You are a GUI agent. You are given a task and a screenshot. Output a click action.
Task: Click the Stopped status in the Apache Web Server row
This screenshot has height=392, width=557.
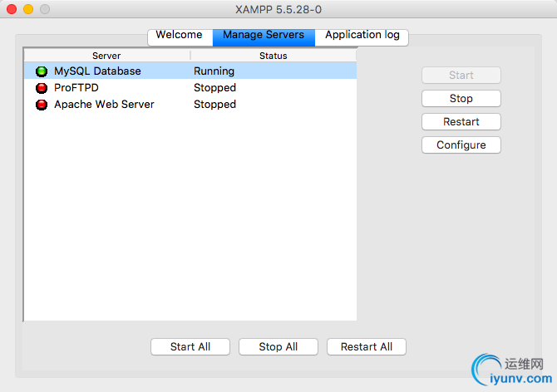pyautogui.click(x=215, y=105)
